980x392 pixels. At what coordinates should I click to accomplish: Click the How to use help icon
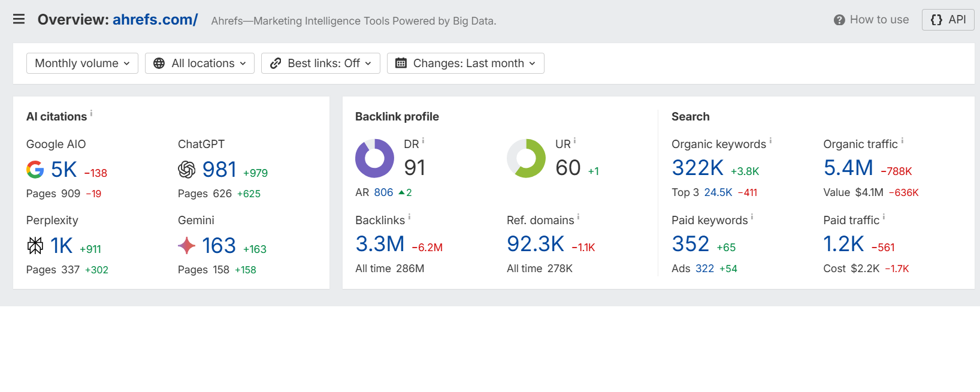(x=839, y=20)
